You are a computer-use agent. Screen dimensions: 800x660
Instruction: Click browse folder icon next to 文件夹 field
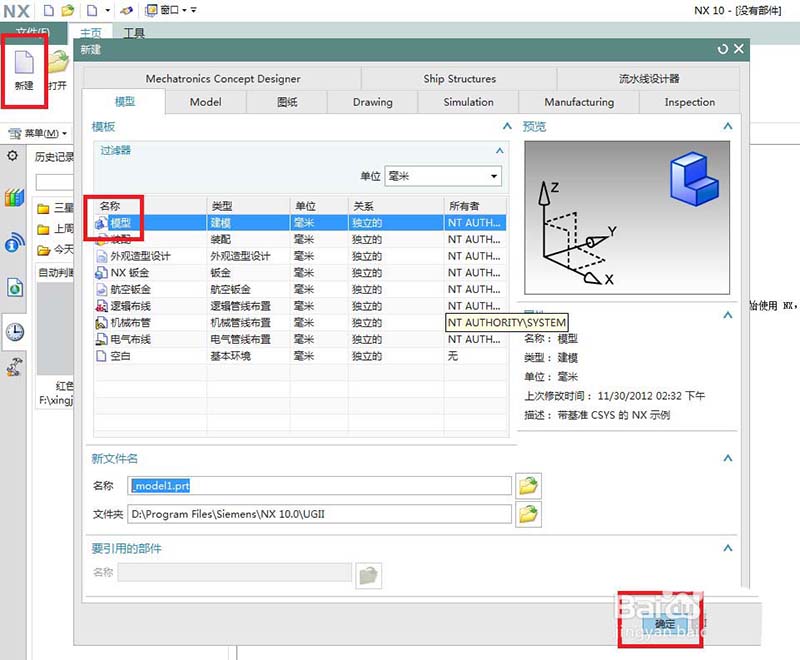click(528, 514)
